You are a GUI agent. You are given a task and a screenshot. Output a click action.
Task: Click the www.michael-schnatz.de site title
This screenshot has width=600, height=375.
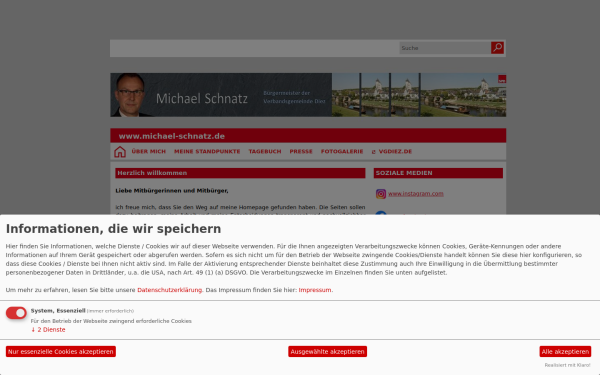click(172, 136)
